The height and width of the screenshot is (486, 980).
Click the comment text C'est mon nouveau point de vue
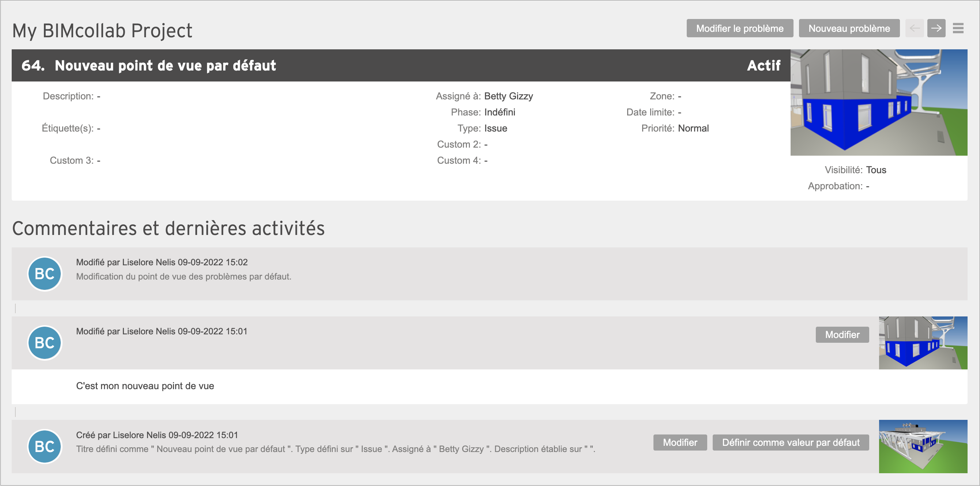click(145, 386)
